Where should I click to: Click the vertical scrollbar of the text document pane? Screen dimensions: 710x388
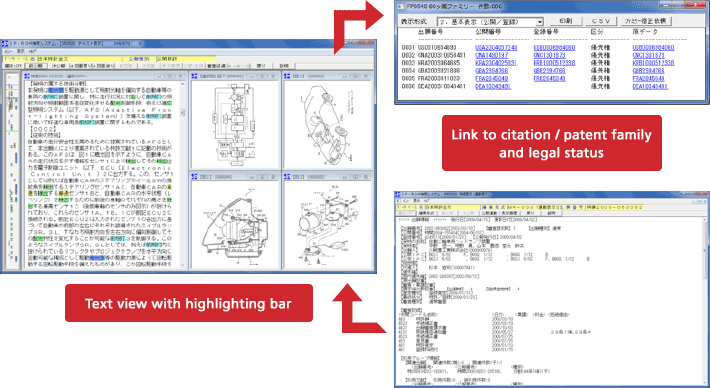(183, 174)
